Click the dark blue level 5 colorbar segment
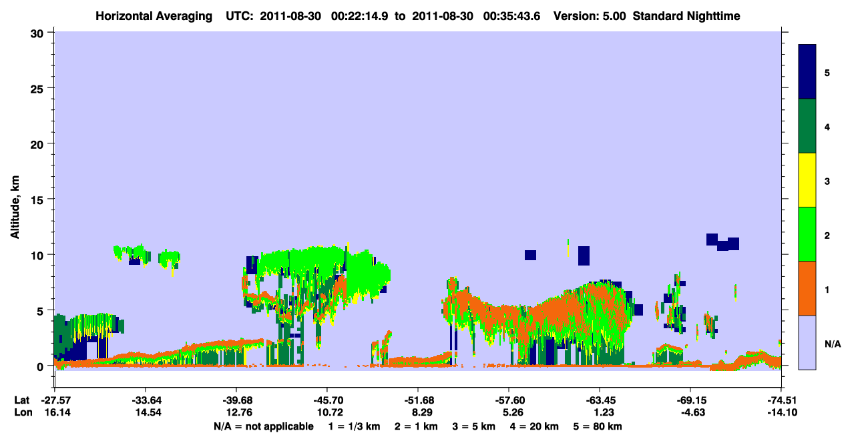 click(807, 72)
